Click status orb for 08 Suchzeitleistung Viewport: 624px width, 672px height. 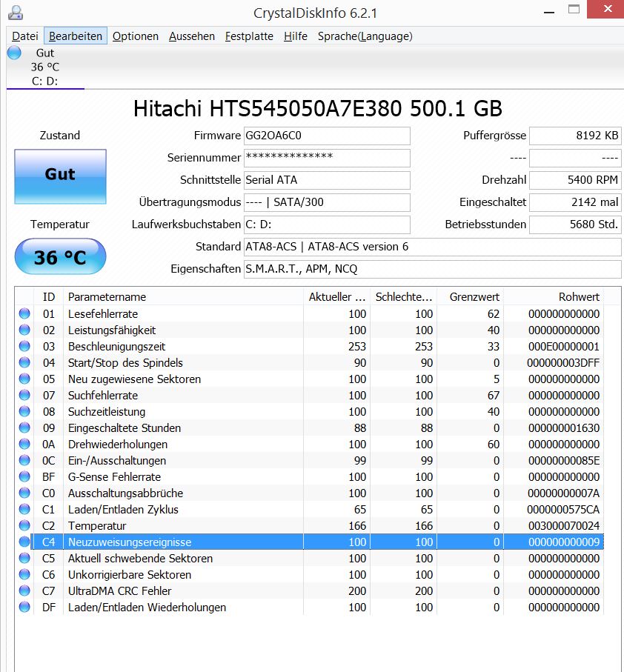coord(24,411)
